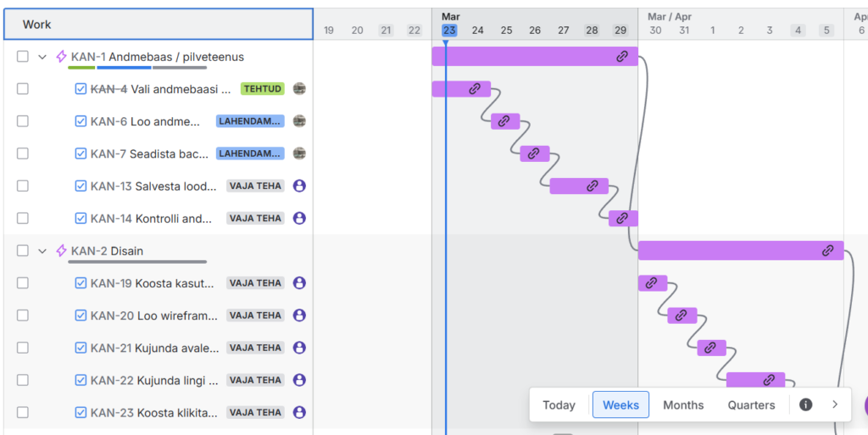This screenshot has height=435, width=868.
Task: Click assignee avatar for KAN-22
Action: pyautogui.click(x=299, y=380)
